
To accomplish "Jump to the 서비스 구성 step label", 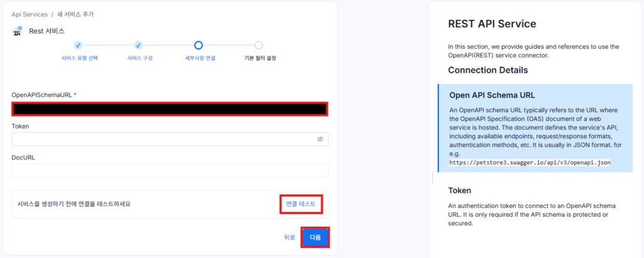I will click(140, 58).
